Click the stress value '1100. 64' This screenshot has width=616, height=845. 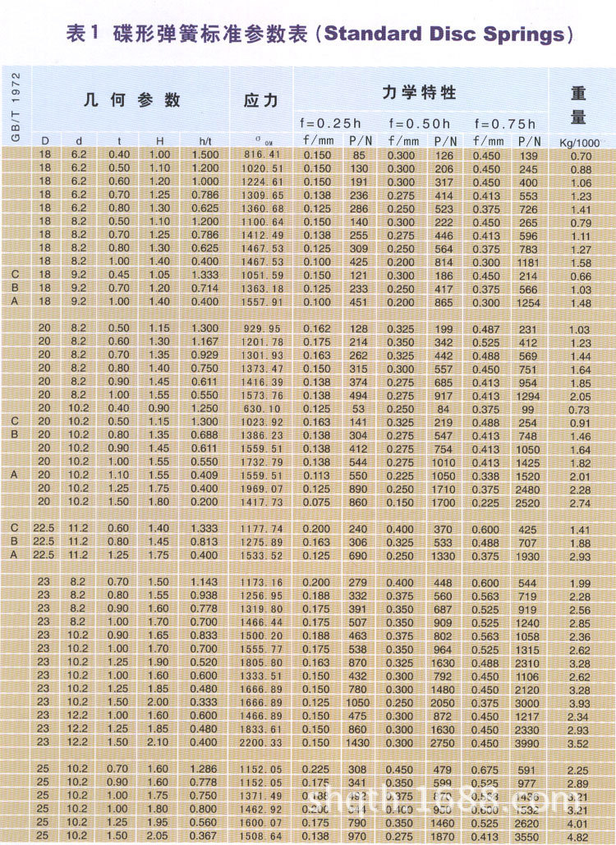pyautogui.click(x=262, y=222)
